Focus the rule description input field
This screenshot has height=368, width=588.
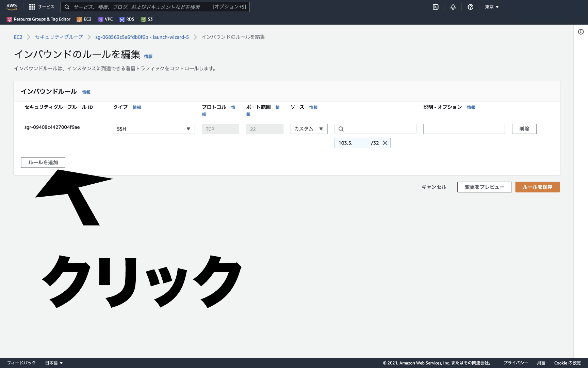click(x=464, y=129)
